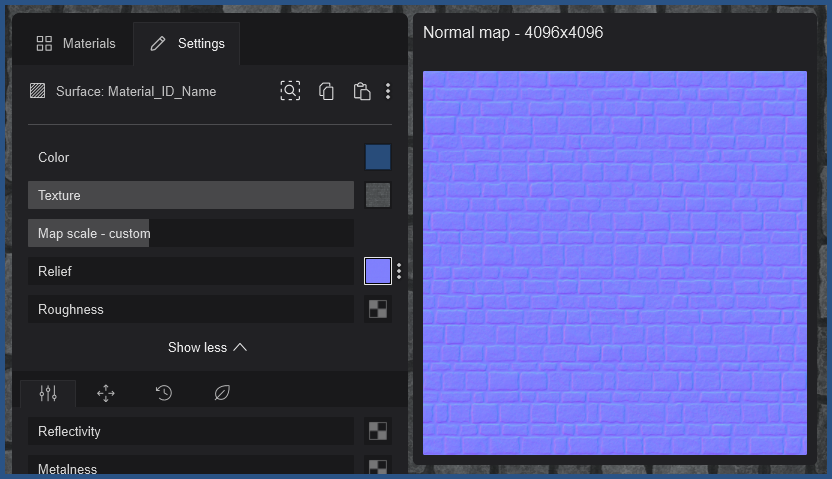Click the Reflectivity checkered map icon

(378, 431)
